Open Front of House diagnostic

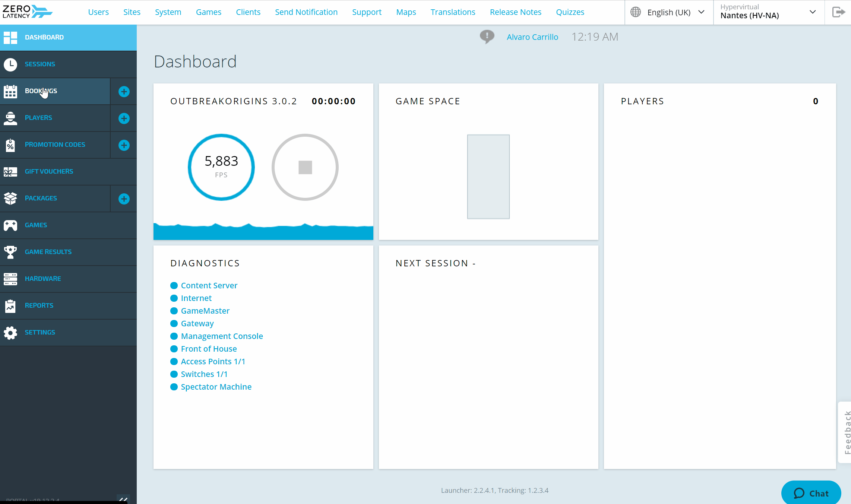point(209,349)
